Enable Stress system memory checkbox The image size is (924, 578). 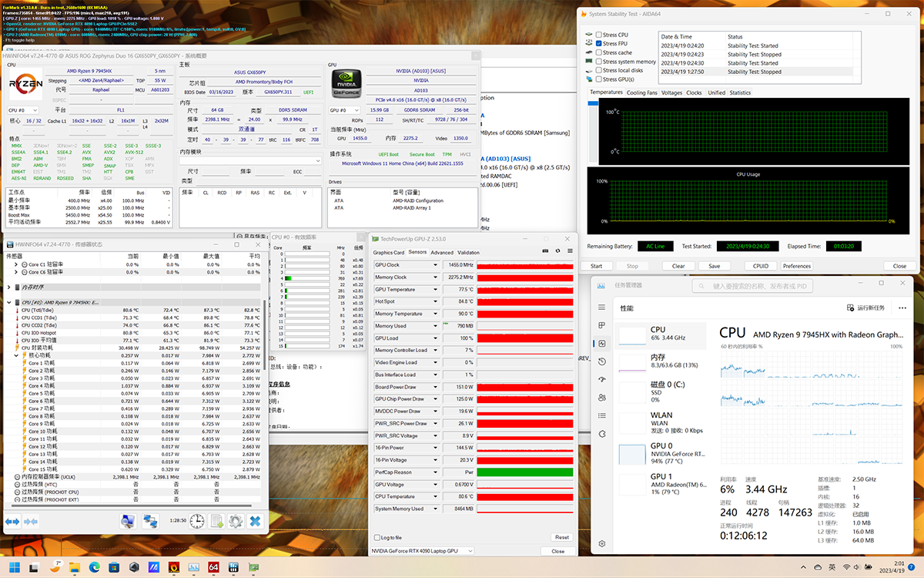tap(600, 62)
